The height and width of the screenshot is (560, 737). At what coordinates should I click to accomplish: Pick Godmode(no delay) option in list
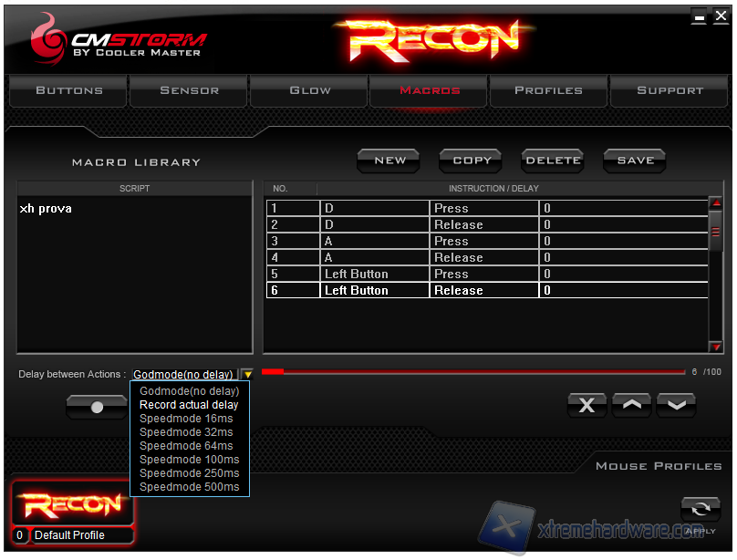189,391
